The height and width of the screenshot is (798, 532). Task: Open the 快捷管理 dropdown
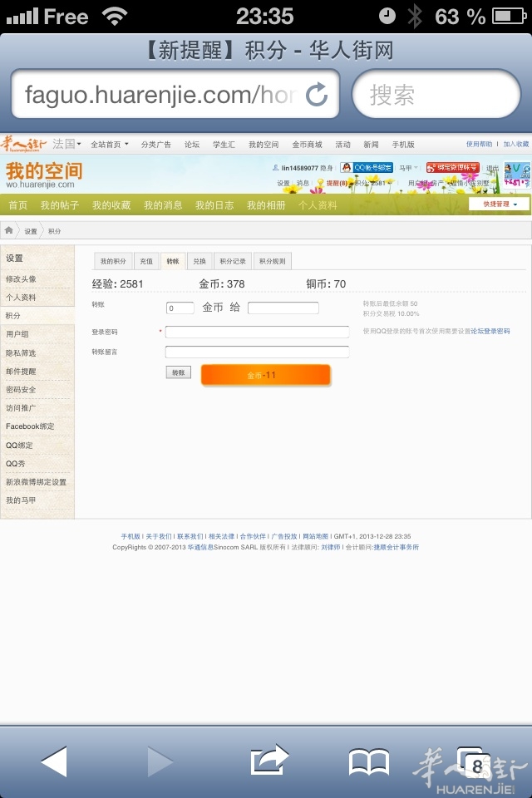499,204
